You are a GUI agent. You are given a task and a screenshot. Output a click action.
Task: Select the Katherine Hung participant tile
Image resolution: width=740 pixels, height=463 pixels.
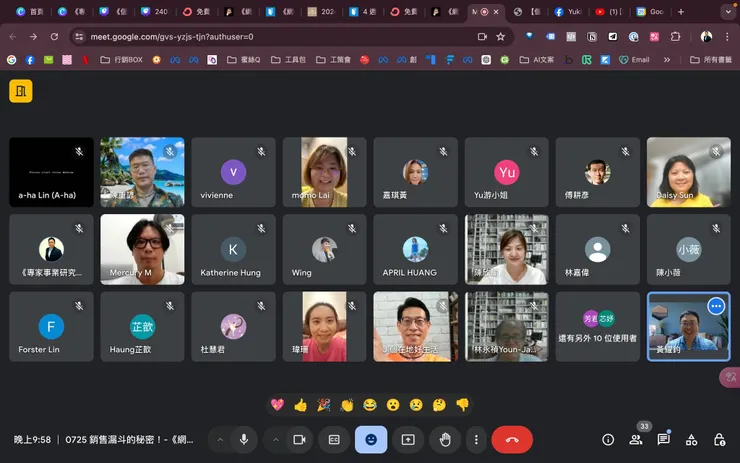click(x=234, y=249)
